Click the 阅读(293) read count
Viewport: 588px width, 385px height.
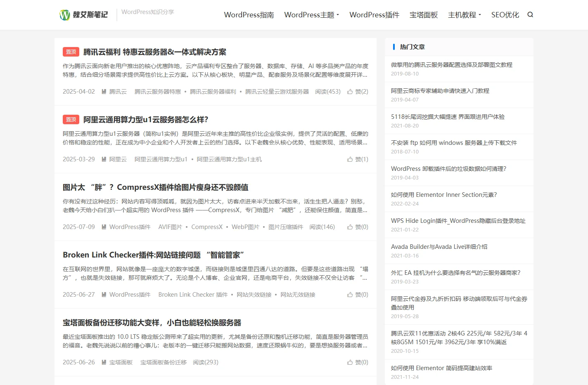[x=206, y=362]
